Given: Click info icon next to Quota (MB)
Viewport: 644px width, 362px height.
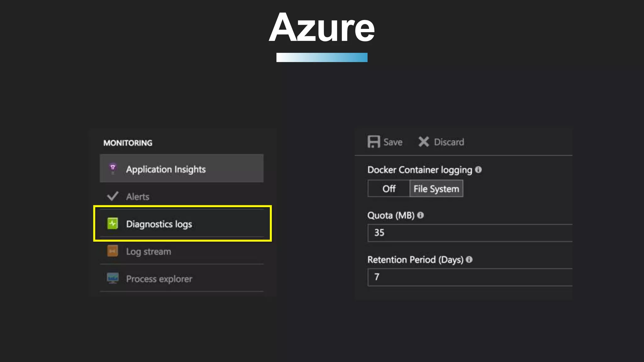Looking at the screenshot, I should pyautogui.click(x=420, y=215).
